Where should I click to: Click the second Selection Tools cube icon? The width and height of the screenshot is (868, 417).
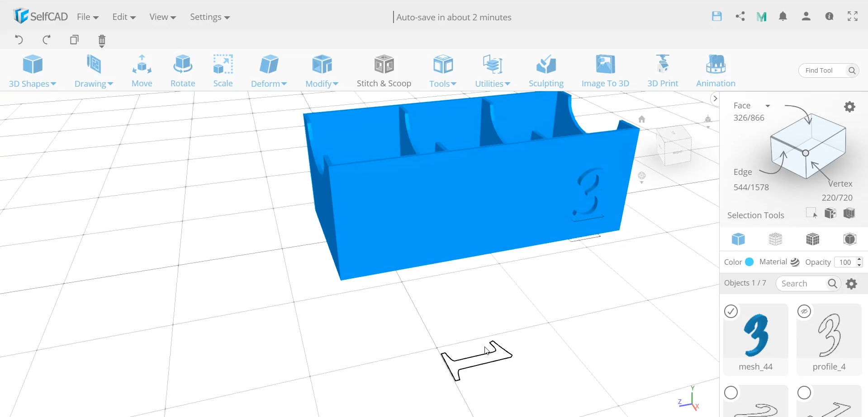pyautogui.click(x=830, y=213)
